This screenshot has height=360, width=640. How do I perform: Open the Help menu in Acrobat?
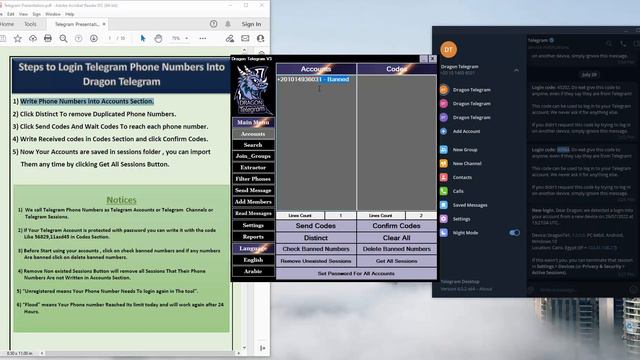point(69,14)
